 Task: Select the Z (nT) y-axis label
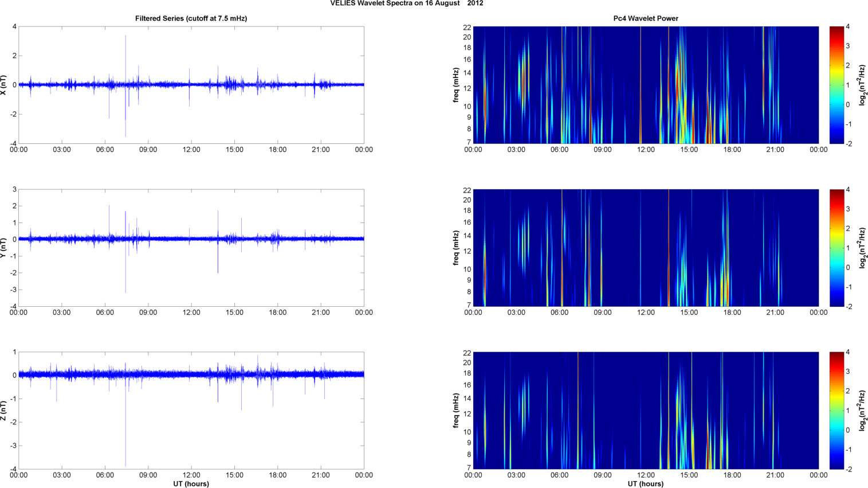[4, 411]
